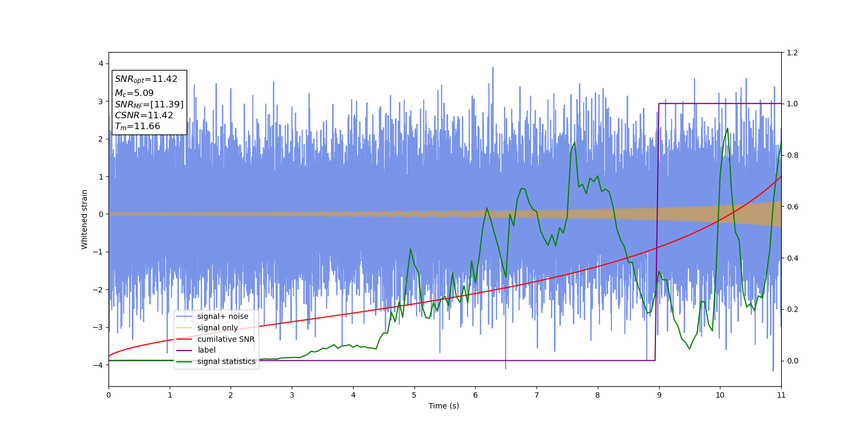Click the x-axis tick label 9
Screen dimensions: 868x434
pos(659,395)
